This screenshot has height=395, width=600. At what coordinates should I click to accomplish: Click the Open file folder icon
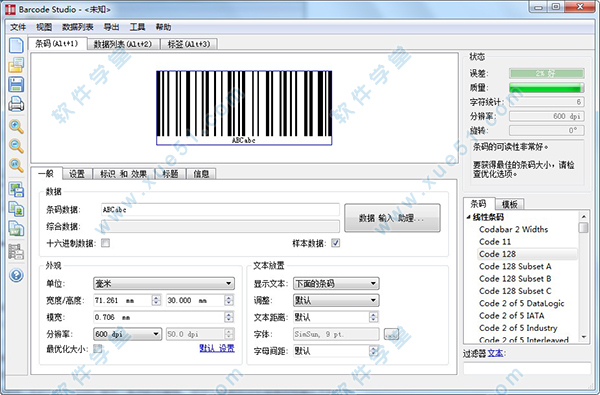pyautogui.click(x=16, y=65)
